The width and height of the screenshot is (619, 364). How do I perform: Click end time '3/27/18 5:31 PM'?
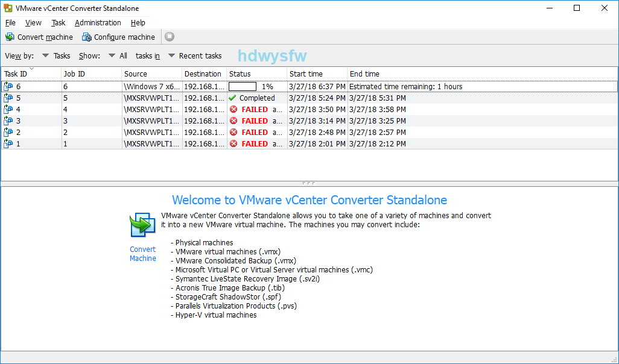point(378,98)
